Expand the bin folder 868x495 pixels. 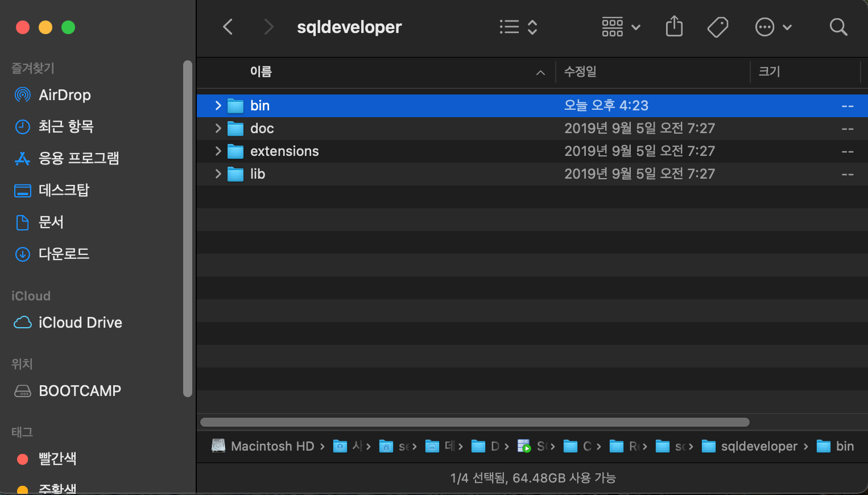click(218, 105)
